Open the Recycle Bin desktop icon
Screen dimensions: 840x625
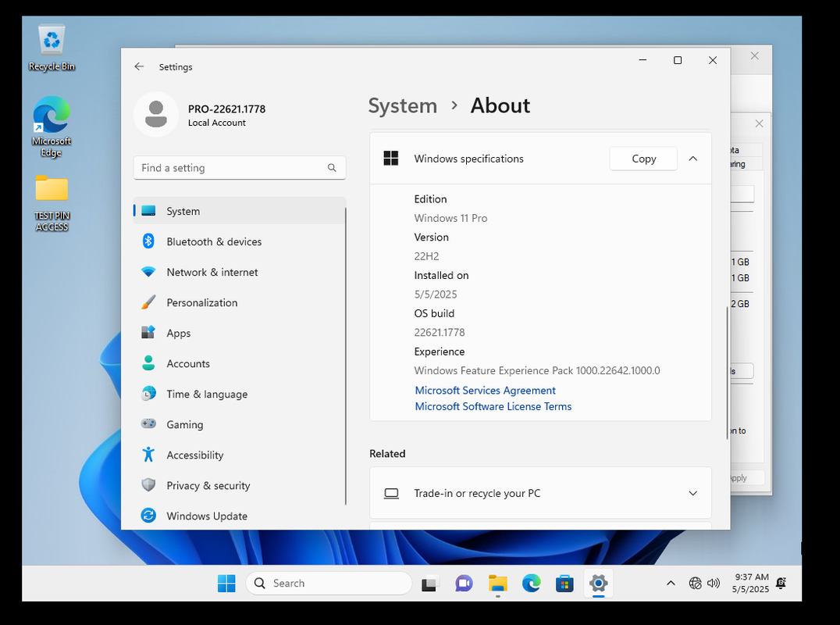tap(52, 48)
